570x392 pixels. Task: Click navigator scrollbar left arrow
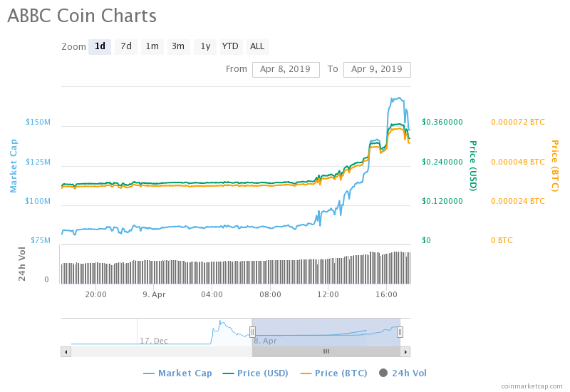click(66, 351)
